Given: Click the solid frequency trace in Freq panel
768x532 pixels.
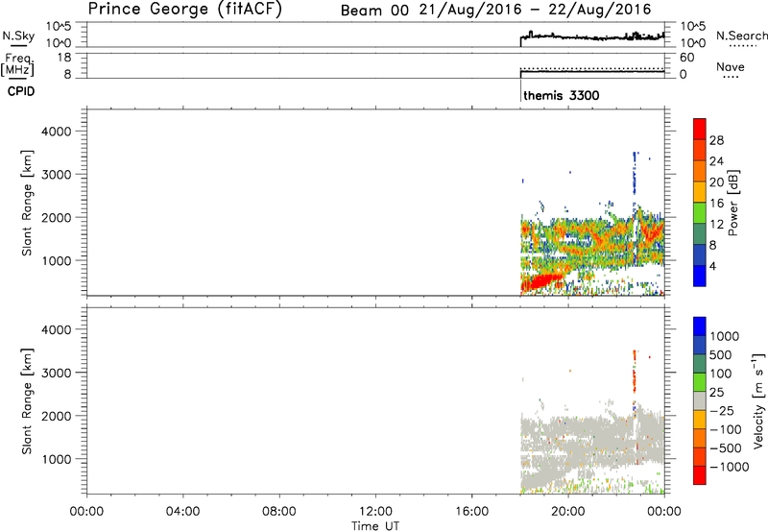Looking at the screenshot, I should 592,72.
